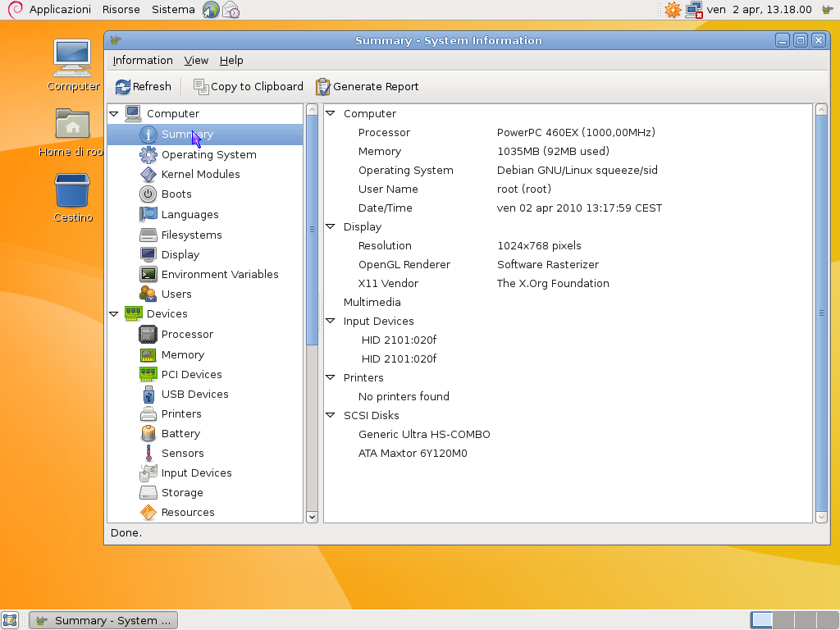Select the Generic Ultra HS-COMBO entry
840x630 pixels.
click(568, 435)
